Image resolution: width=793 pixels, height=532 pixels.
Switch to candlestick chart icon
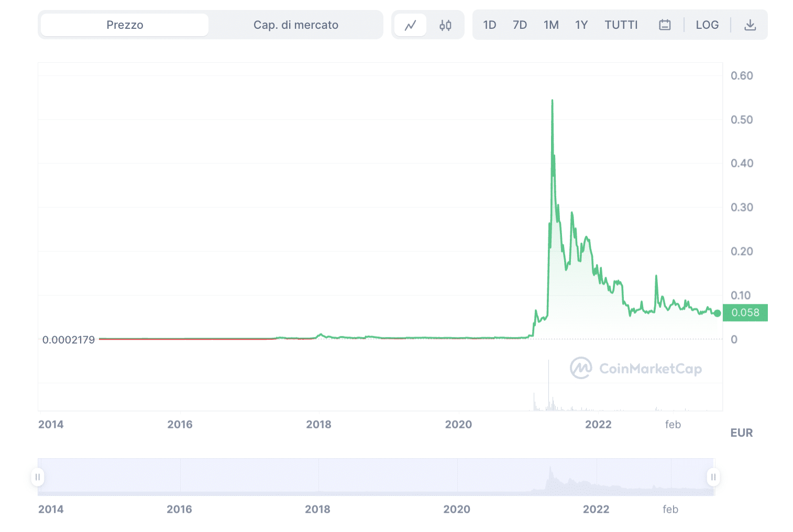[445, 24]
